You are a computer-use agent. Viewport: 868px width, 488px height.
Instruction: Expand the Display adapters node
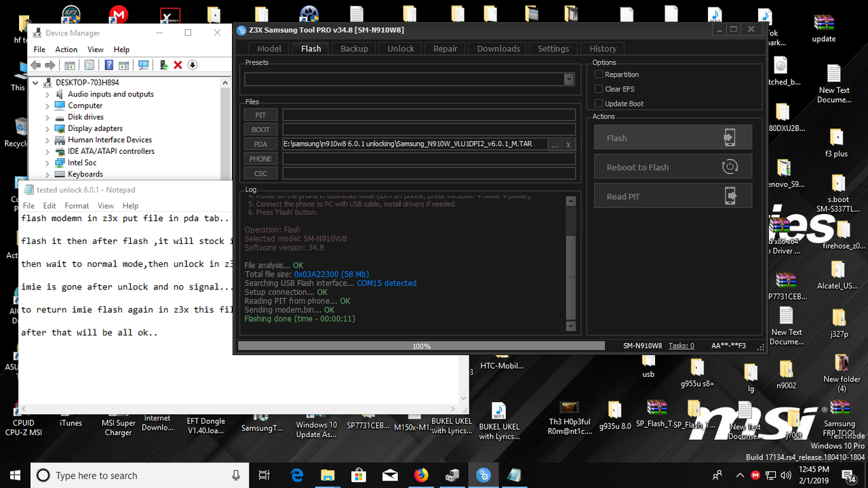(x=47, y=129)
